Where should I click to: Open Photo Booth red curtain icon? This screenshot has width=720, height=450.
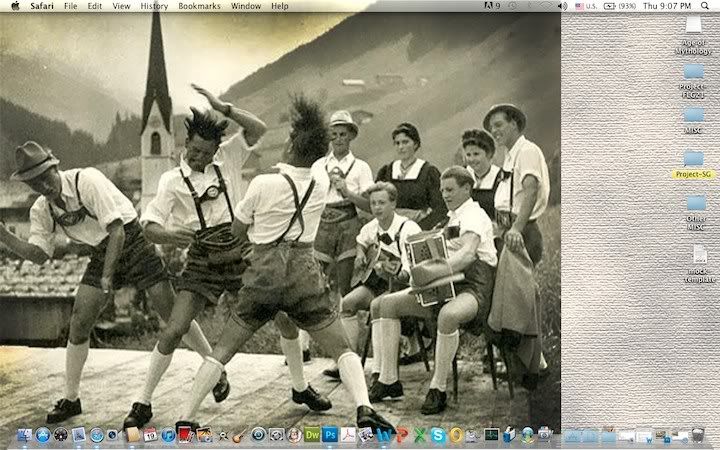tap(185, 433)
